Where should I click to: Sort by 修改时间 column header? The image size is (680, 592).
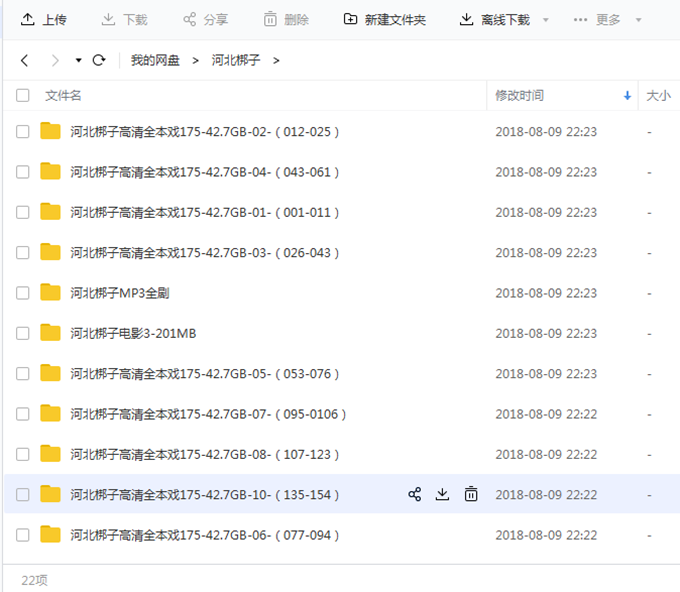coord(520,95)
